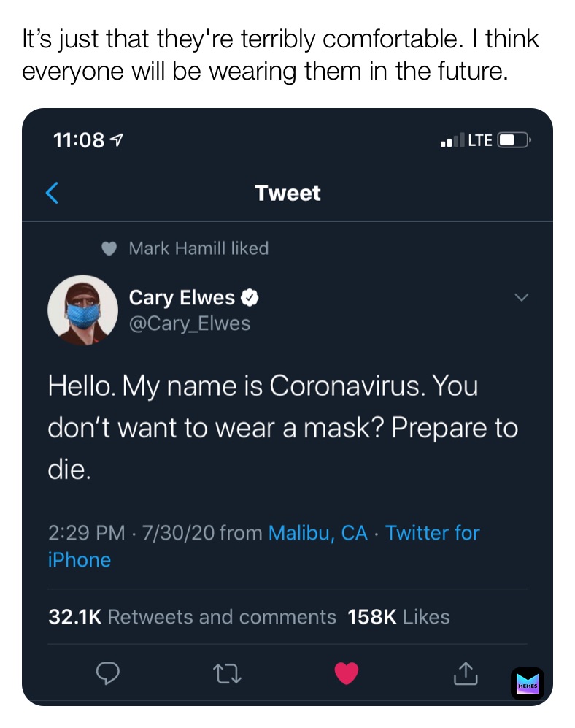The image size is (575, 728).
Task: Tap the battery indicator in status bar
Action: (515, 140)
